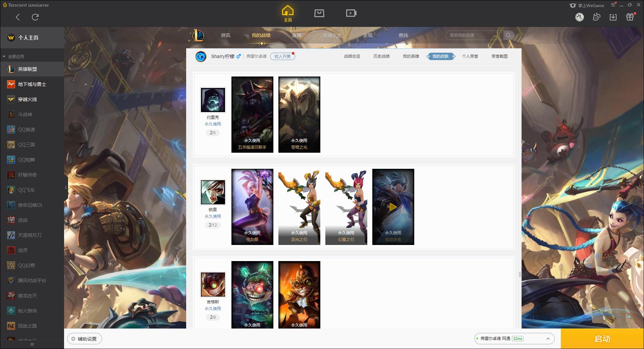Open the 战绩总览 sub-tab
The image size is (644, 349).
pos(352,56)
